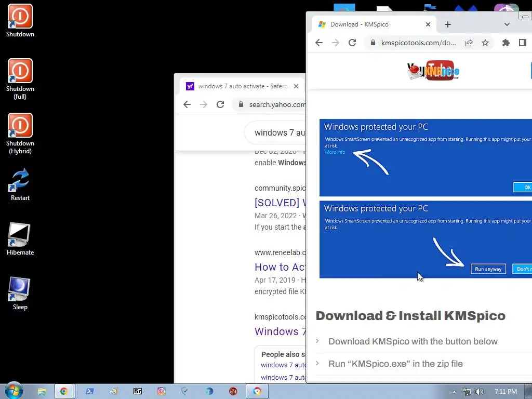
Task: Open Paint from the taskbar
Action: (x=114, y=392)
